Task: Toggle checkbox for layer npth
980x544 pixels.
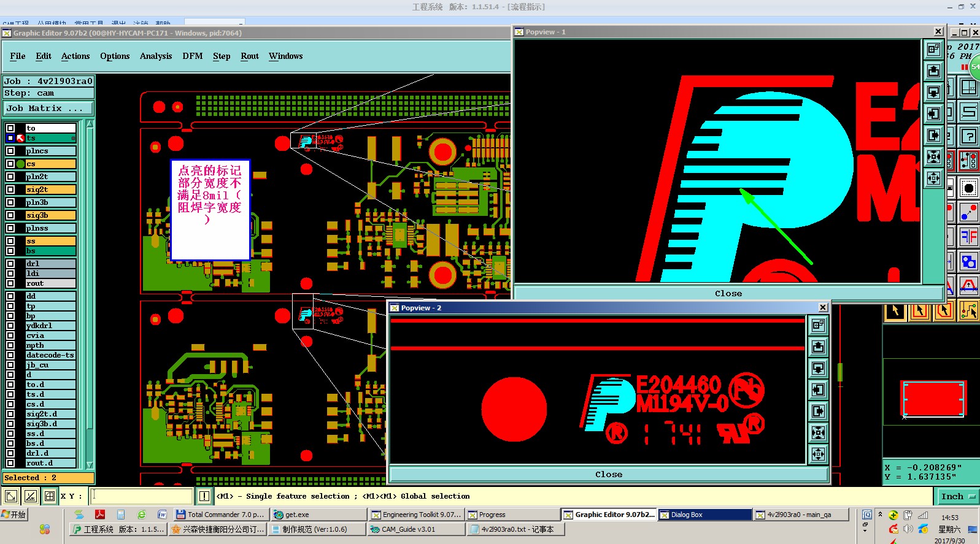Action: point(10,345)
